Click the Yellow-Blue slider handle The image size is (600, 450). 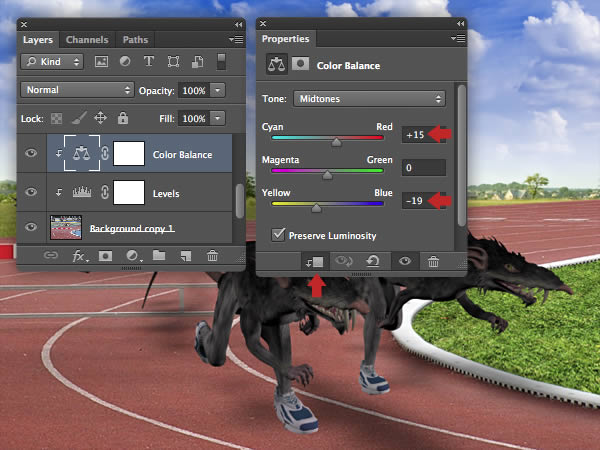tap(316, 208)
